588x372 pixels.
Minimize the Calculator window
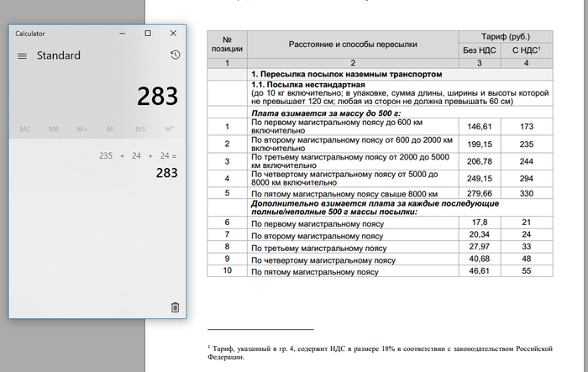pyautogui.click(x=123, y=34)
